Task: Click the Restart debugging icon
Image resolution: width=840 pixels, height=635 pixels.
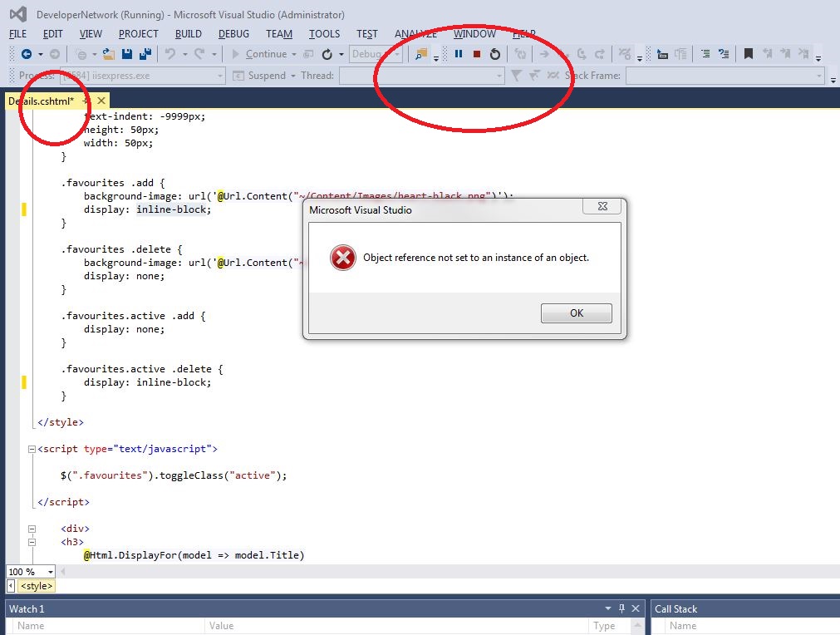Action: 494,54
